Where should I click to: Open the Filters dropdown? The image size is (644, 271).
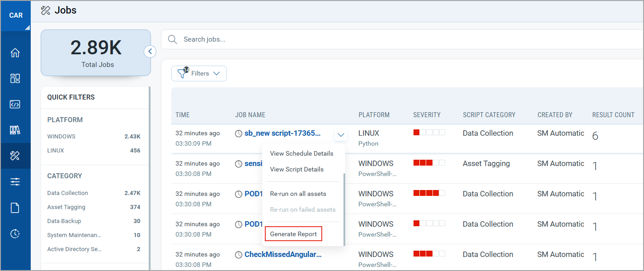pyautogui.click(x=199, y=73)
